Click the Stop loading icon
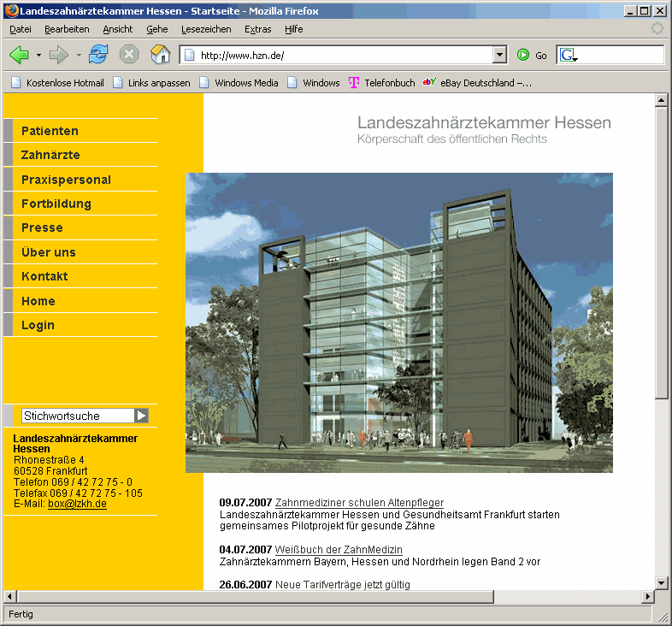 pos(129,55)
